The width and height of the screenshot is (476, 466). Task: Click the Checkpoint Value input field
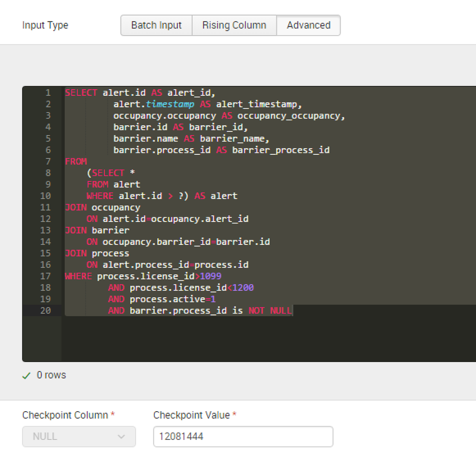click(243, 436)
